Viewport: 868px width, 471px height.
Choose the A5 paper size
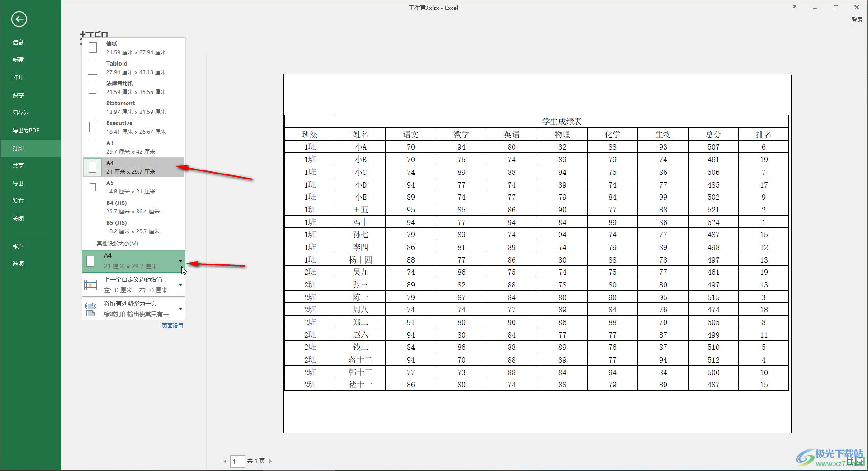click(x=133, y=187)
